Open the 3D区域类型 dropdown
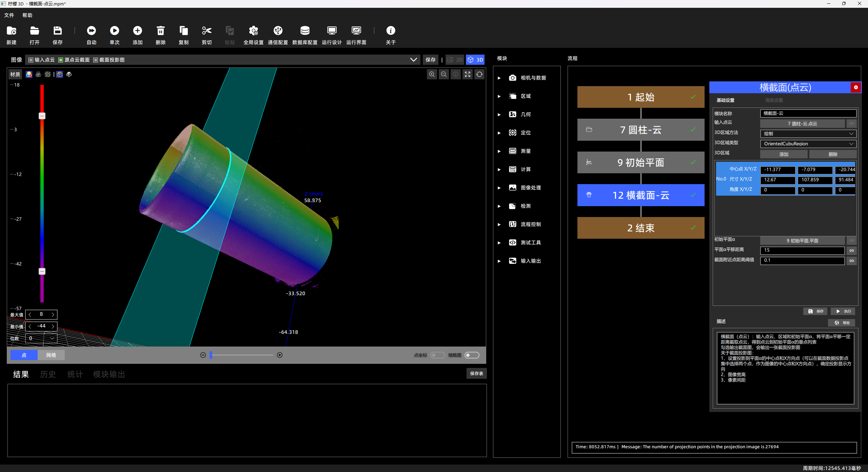 click(x=808, y=144)
